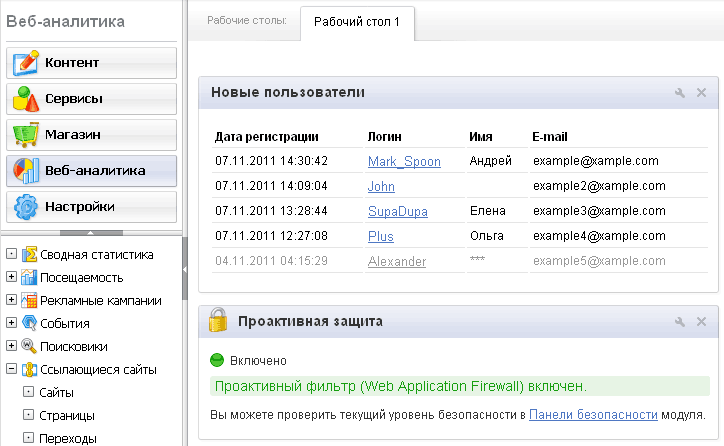Expand the Поисковики tree node

point(12,345)
